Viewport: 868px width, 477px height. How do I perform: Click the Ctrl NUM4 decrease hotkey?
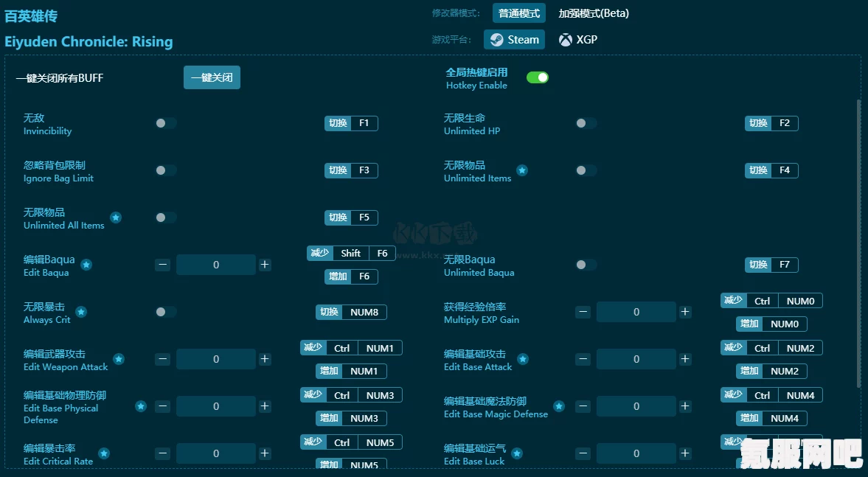point(771,395)
